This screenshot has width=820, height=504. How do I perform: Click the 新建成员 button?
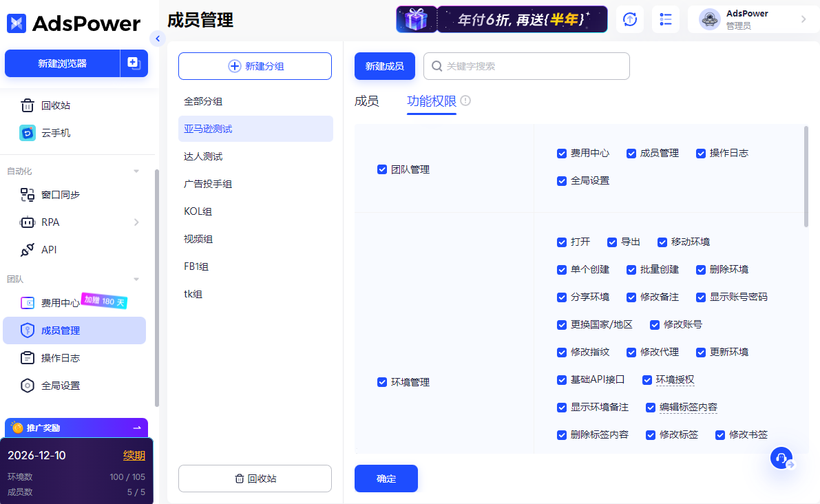tap(384, 65)
